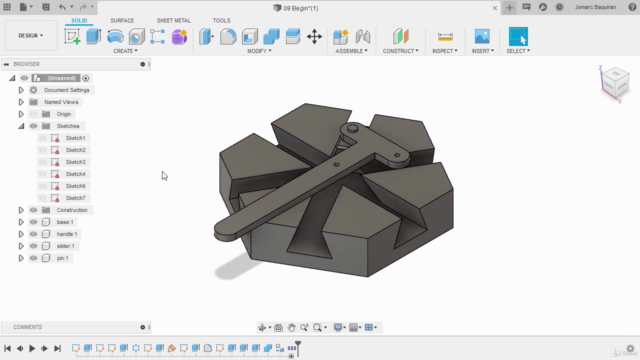Screen dimensions: 640x360
Task: Expand the Construction folder
Action: click(21, 210)
